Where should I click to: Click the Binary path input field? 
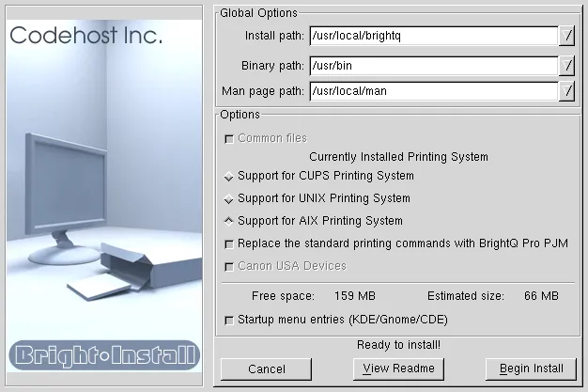[x=434, y=66]
